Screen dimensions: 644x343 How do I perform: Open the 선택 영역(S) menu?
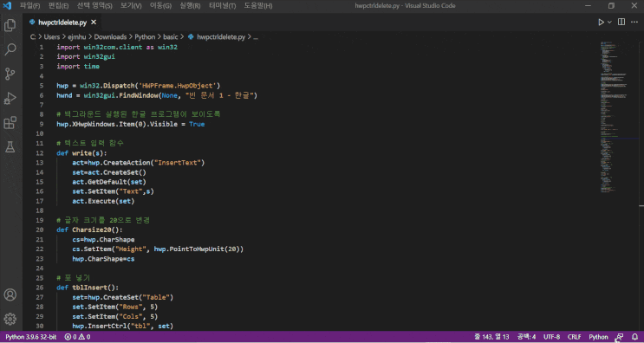94,6
